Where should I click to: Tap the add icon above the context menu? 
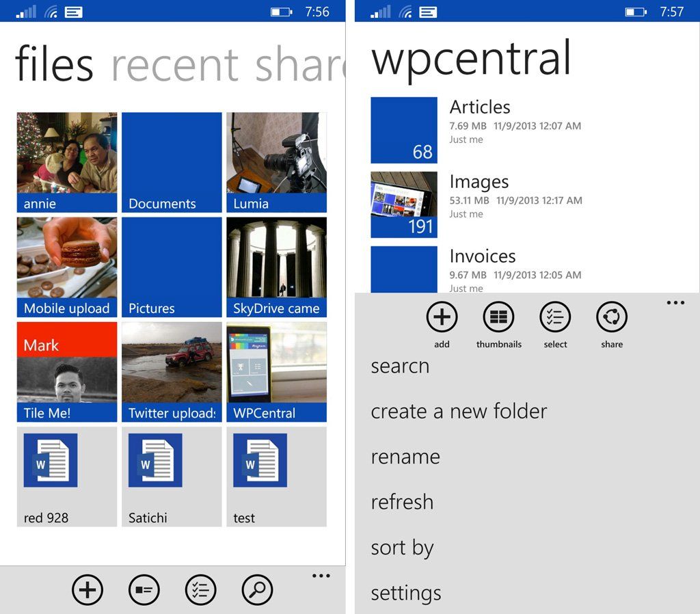[442, 318]
